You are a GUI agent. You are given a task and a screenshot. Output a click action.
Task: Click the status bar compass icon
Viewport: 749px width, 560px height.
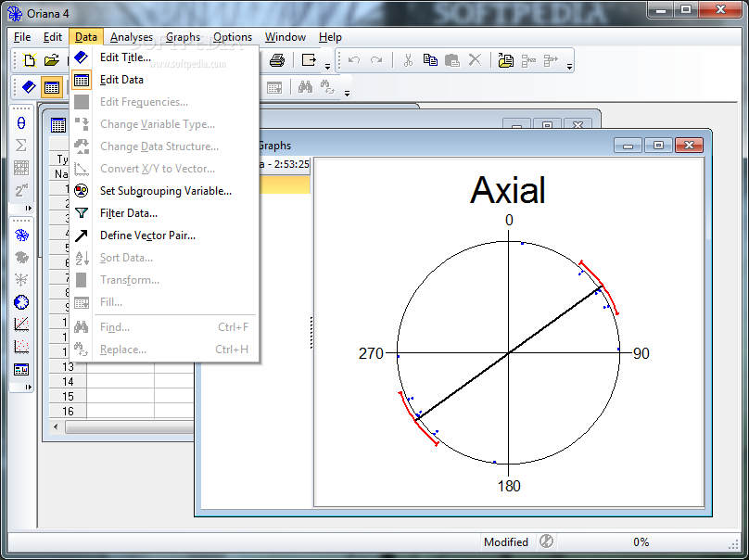pos(546,541)
